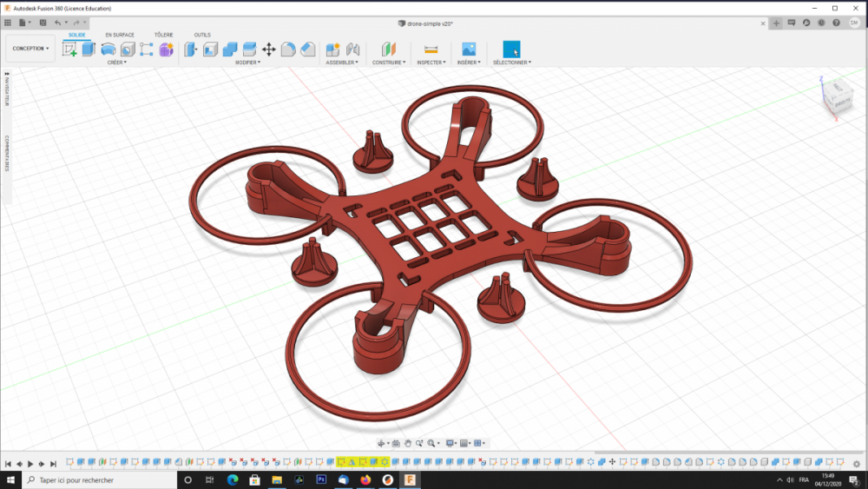Select the Chamfer tool

[x=308, y=50]
